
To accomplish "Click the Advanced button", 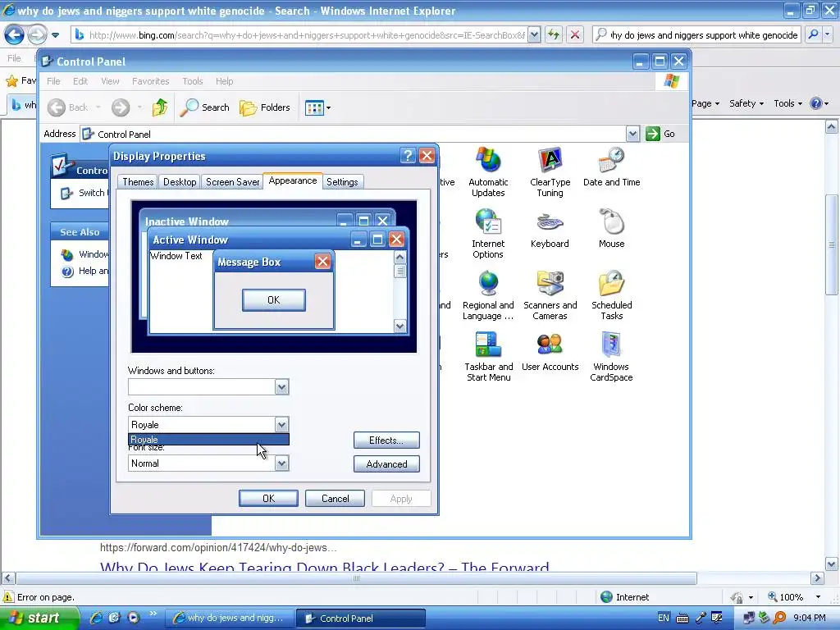I will pyautogui.click(x=386, y=464).
